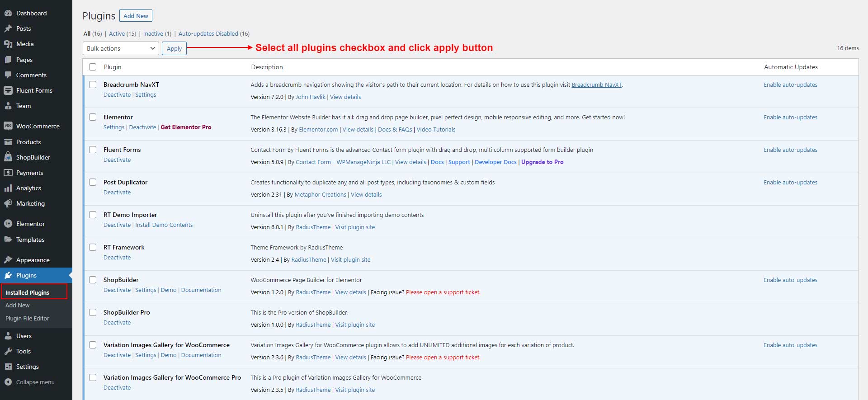Viewport: 868px width, 400px height.
Task: Click the ShopBuilder bag icon
Action: click(8, 157)
